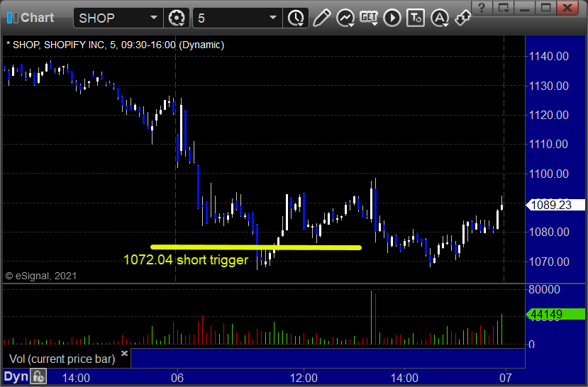
Task: Select the Vol (current price bar) label
Action: (62, 359)
